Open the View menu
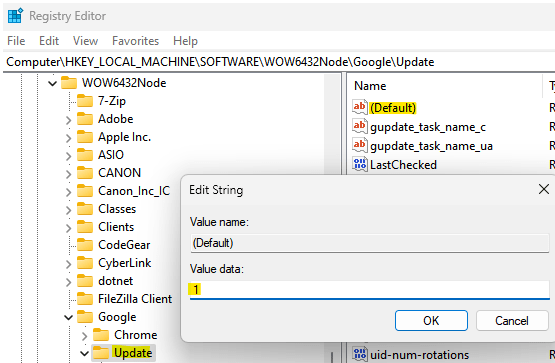This screenshot has height=363, width=555. (x=85, y=41)
